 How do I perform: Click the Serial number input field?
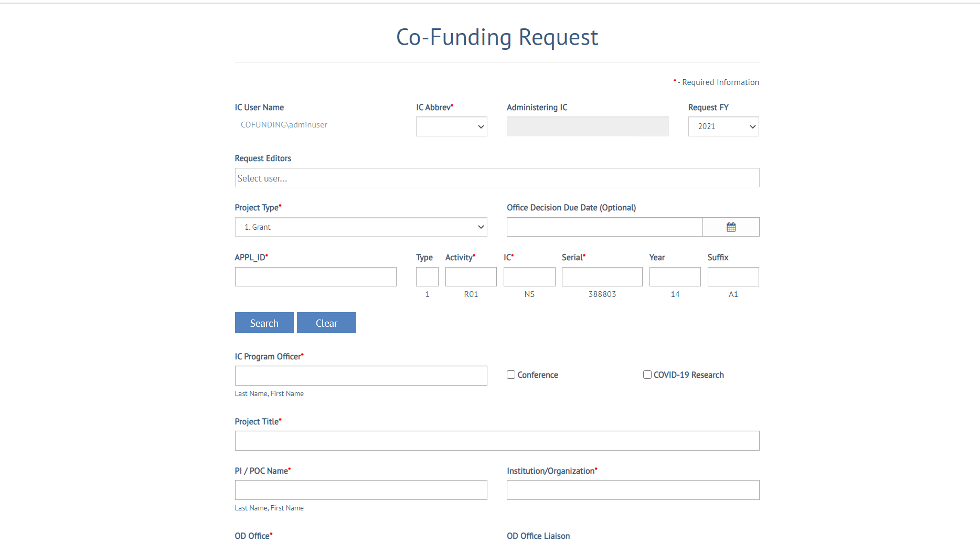click(x=602, y=277)
